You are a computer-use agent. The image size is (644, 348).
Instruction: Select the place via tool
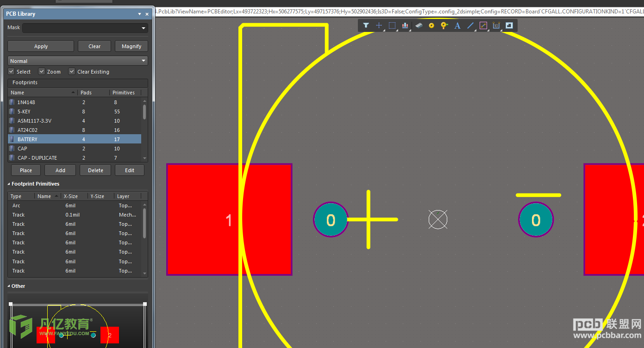coord(444,25)
